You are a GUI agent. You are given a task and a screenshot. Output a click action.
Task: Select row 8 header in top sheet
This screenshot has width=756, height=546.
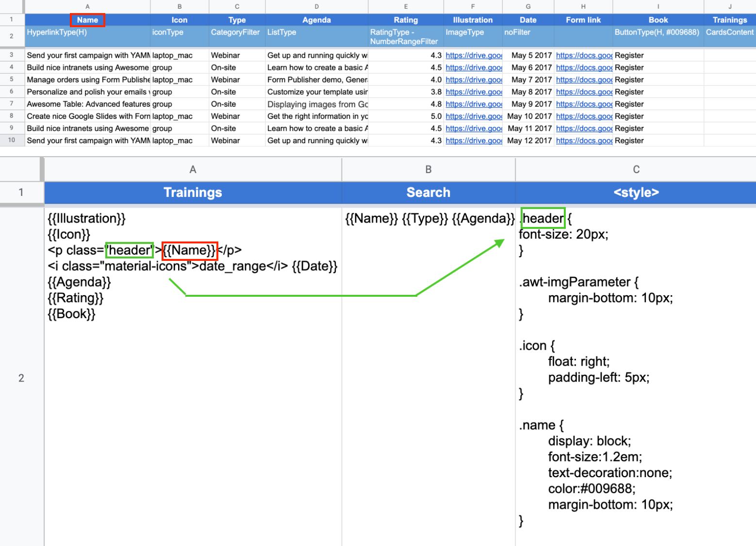pos(12,115)
